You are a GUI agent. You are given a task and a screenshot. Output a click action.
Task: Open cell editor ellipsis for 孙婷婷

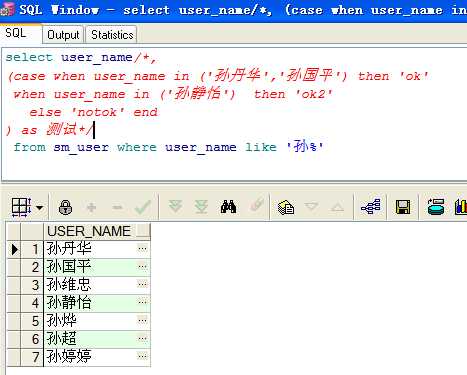click(x=143, y=357)
